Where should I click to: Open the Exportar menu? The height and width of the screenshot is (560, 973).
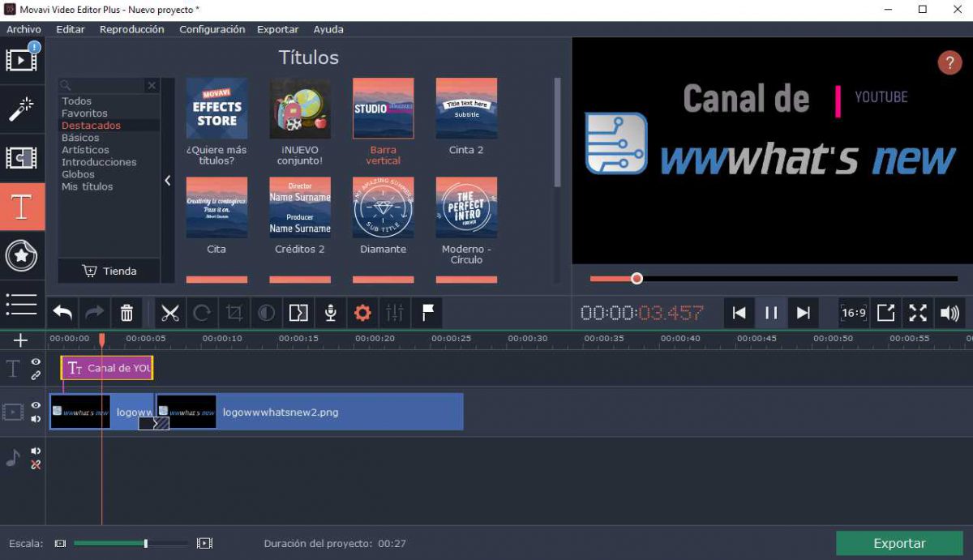(278, 29)
